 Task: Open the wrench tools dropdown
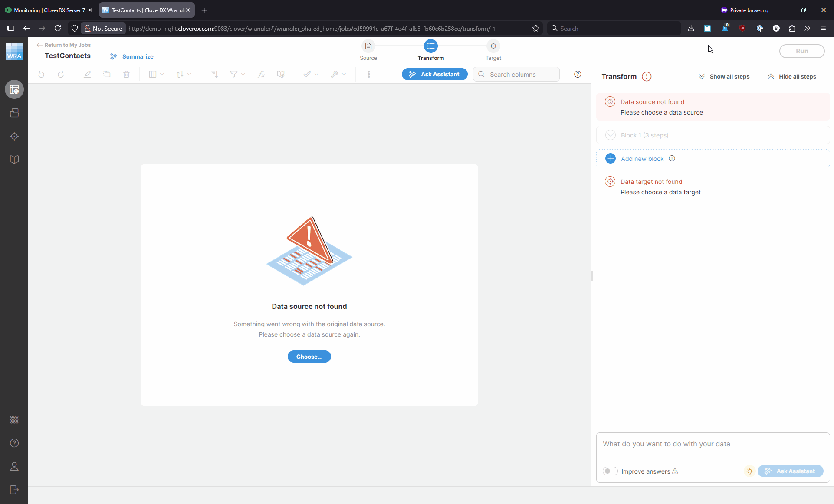tap(338, 75)
